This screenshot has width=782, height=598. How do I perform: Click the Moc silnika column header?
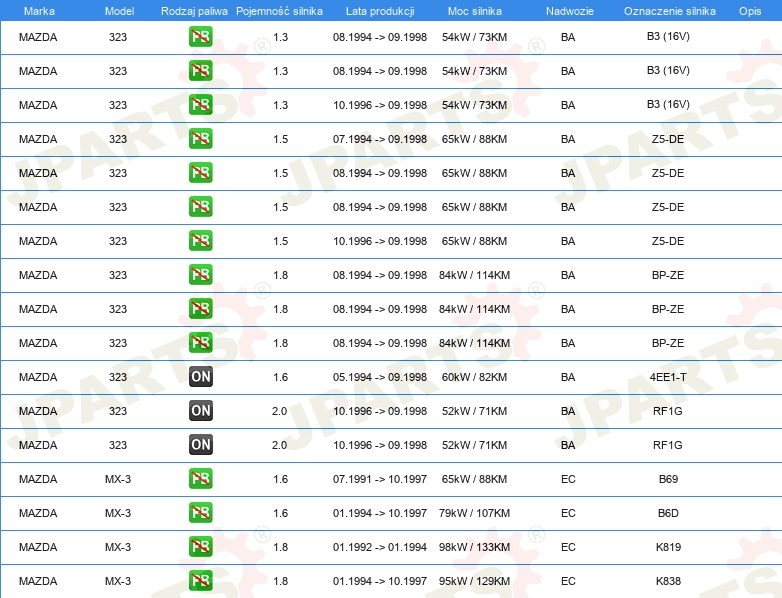pos(475,11)
